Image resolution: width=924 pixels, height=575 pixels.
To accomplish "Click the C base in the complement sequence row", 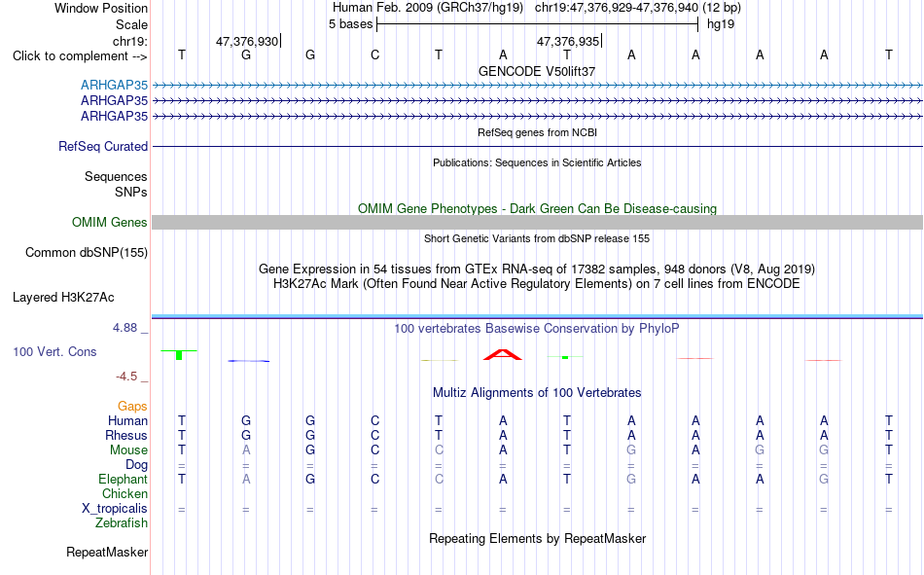I will [374, 55].
